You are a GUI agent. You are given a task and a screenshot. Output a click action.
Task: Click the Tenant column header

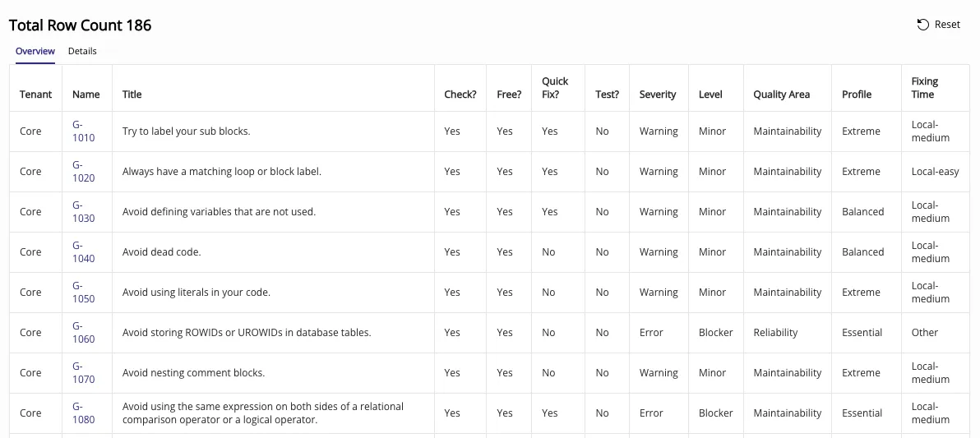click(35, 95)
